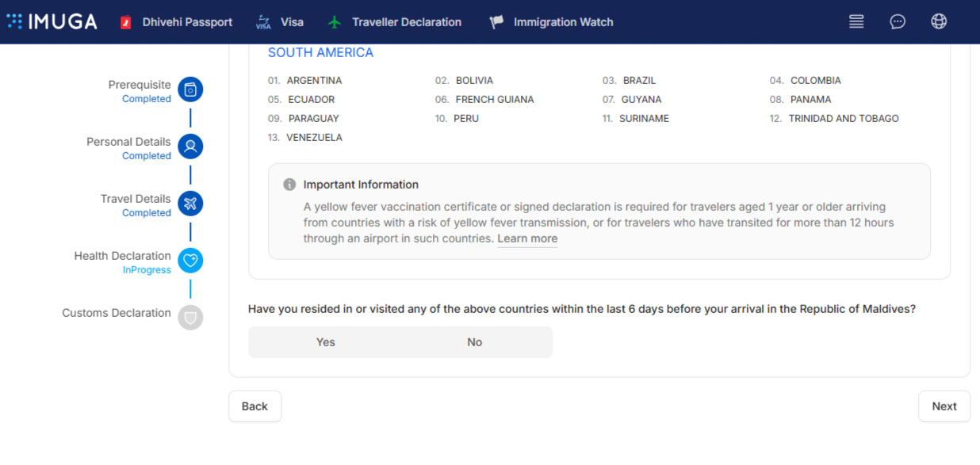Click the IMUGA logo
This screenshot has height=465, width=980.
tap(52, 21)
